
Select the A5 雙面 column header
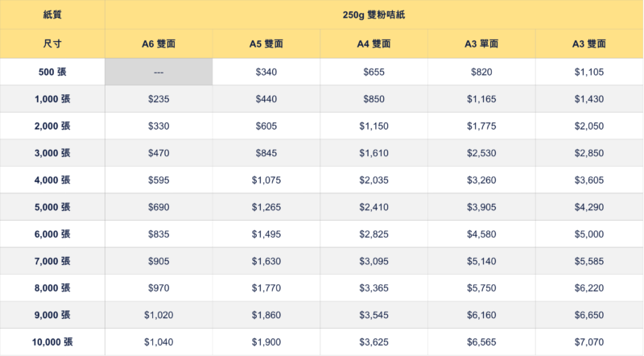pos(266,43)
